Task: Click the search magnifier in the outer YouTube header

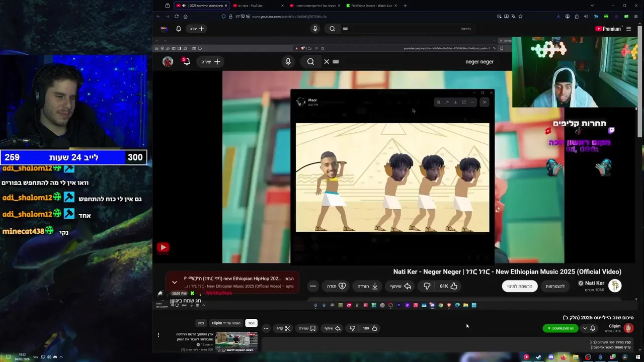Action: click(332, 29)
